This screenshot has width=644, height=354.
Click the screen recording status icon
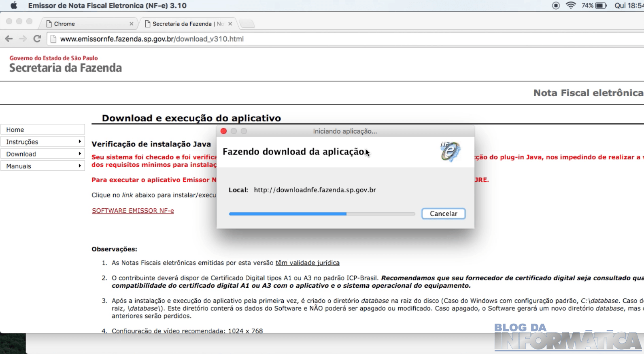(556, 6)
